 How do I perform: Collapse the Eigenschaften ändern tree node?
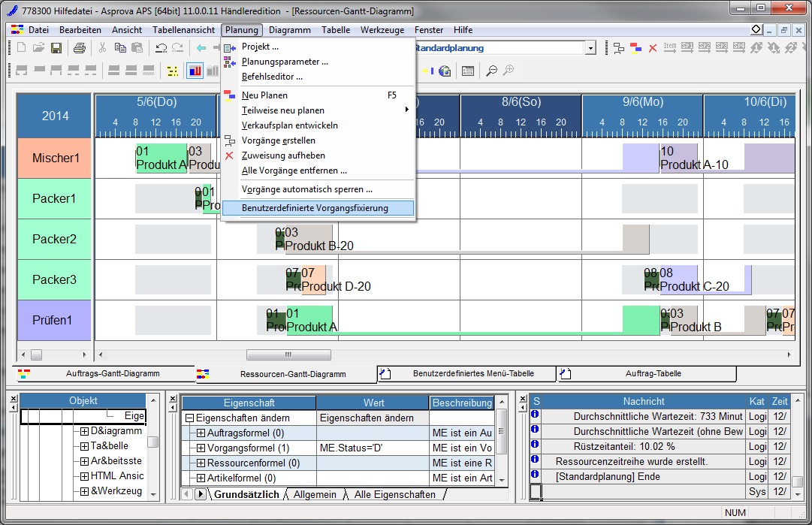pyautogui.click(x=190, y=418)
